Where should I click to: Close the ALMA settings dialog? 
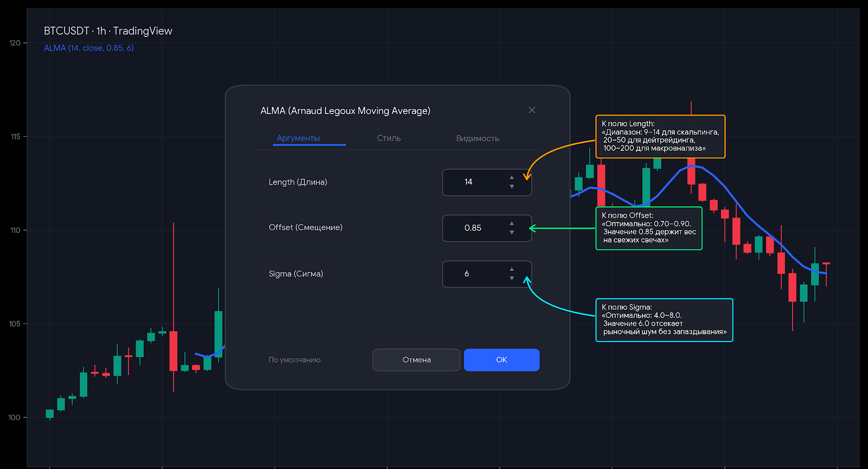point(532,110)
